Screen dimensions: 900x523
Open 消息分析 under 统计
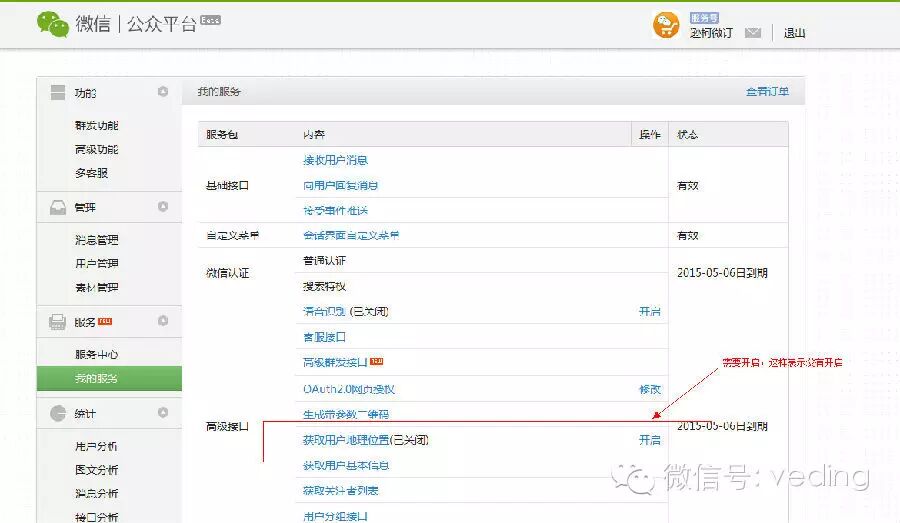[96, 493]
